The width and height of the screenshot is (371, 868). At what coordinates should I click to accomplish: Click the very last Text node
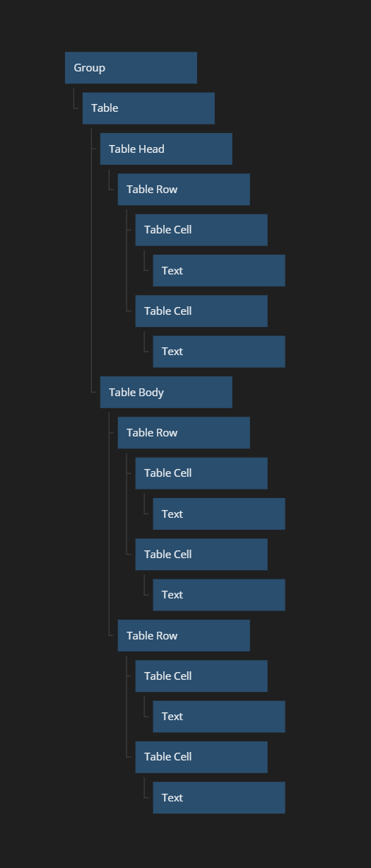click(x=219, y=798)
